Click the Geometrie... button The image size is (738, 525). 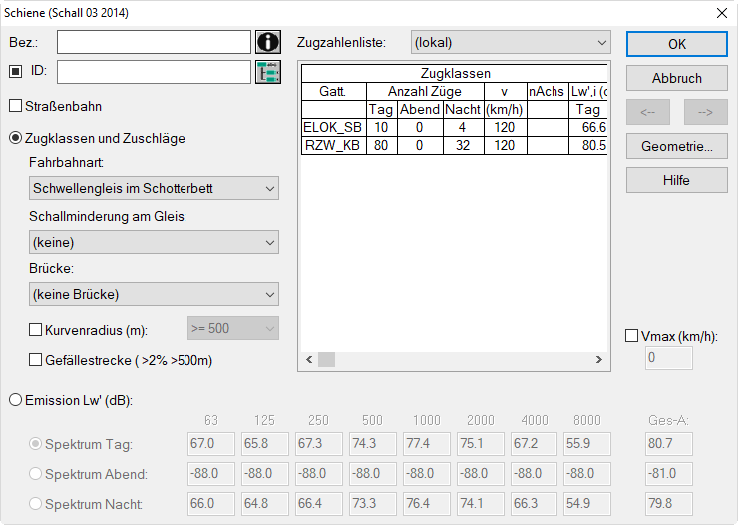677,146
